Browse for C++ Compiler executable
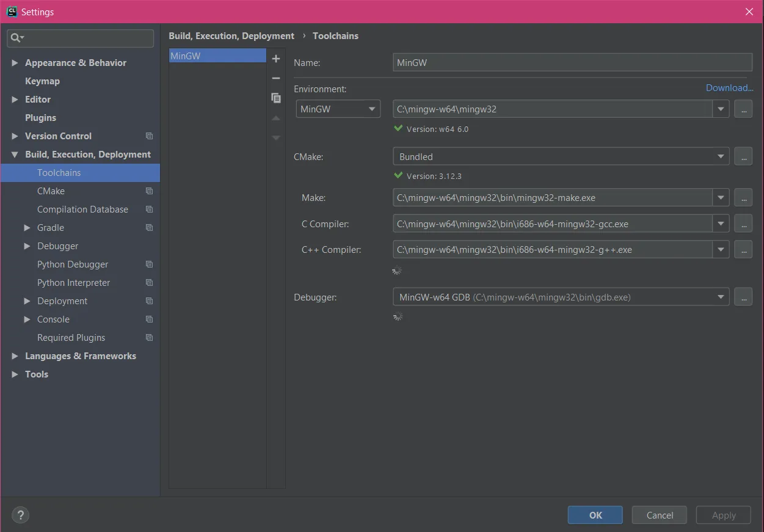The height and width of the screenshot is (532, 764). click(743, 249)
